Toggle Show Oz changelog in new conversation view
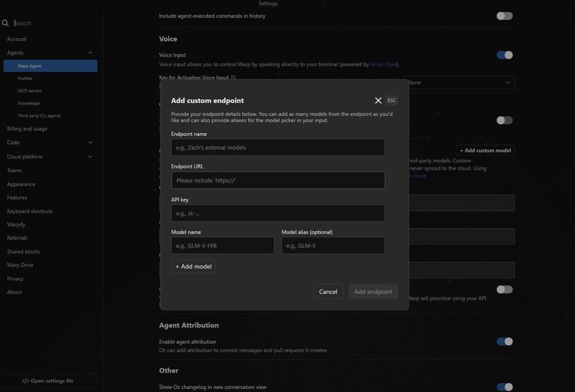The height and width of the screenshot is (392, 575). tap(505, 387)
